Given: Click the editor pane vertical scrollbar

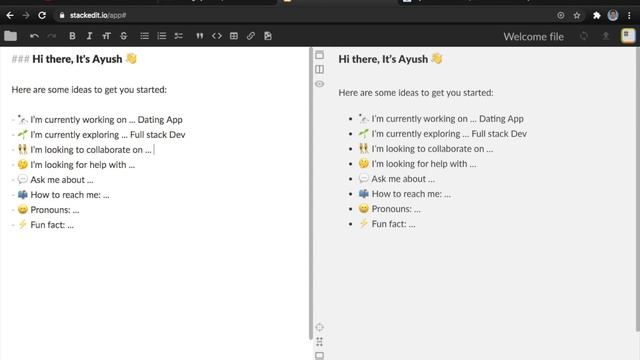Looking at the screenshot, I should coord(311,193).
